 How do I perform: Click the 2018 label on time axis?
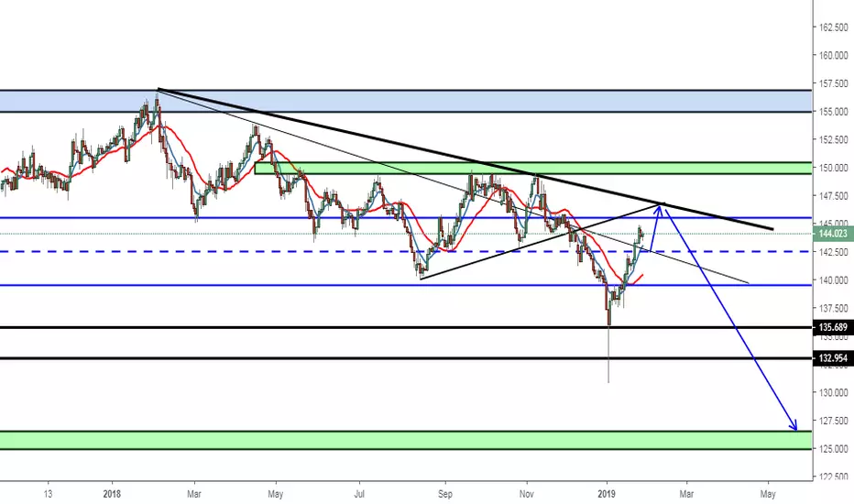click(x=112, y=494)
